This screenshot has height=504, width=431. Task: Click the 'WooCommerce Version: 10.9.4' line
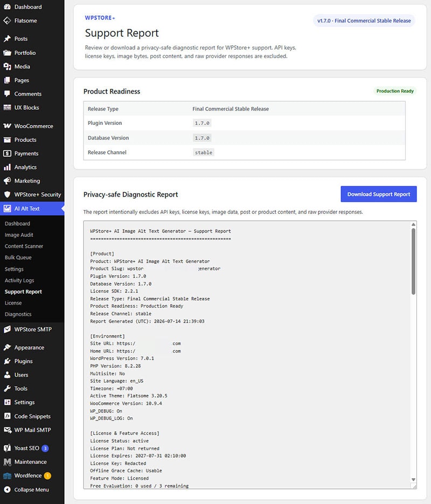click(126, 403)
